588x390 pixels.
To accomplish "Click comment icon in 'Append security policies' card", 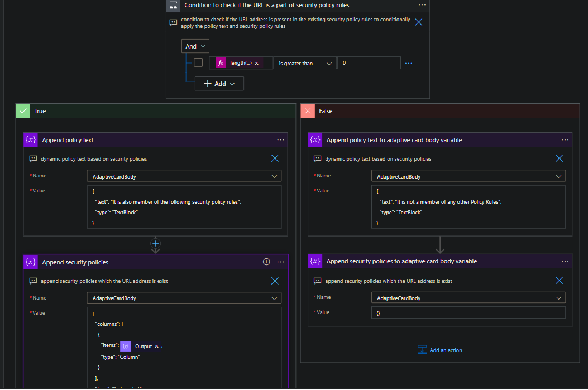I will pyautogui.click(x=33, y=281).
